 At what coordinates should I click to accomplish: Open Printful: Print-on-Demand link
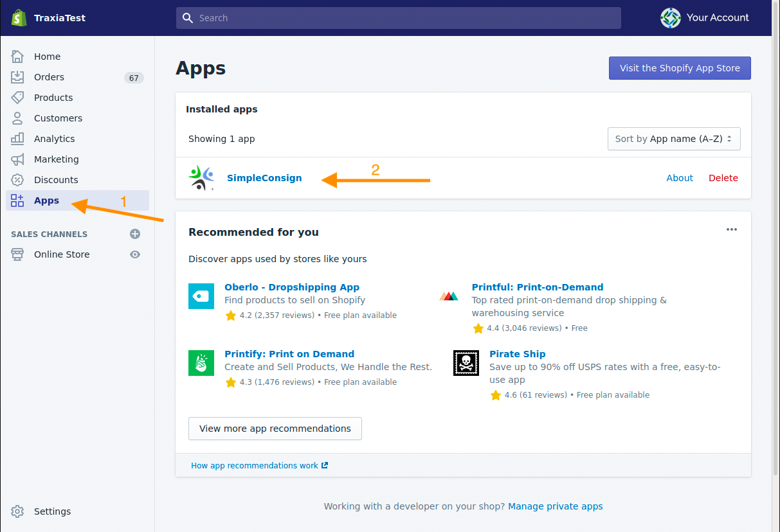click(538, 287)
